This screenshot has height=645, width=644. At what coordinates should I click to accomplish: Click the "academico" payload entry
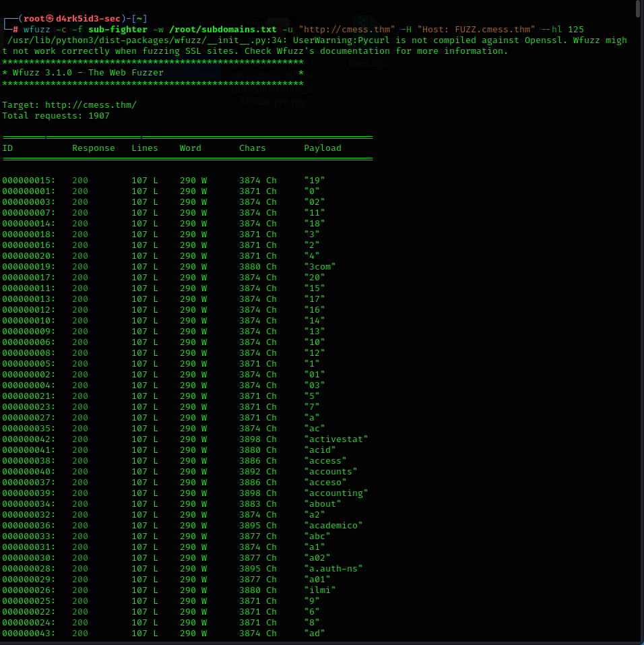[333, 526]
